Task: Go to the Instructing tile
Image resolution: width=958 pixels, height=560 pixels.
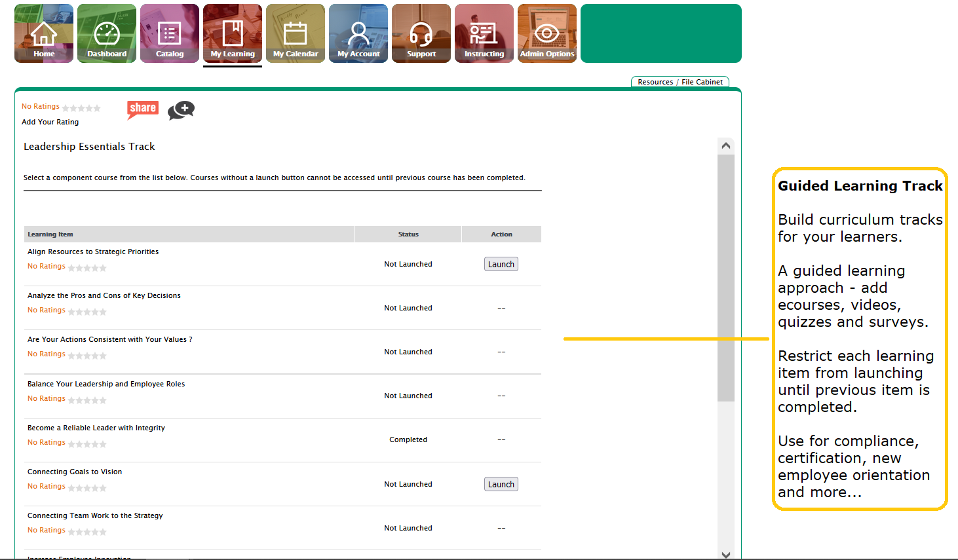Action: (x=484, y=33)
